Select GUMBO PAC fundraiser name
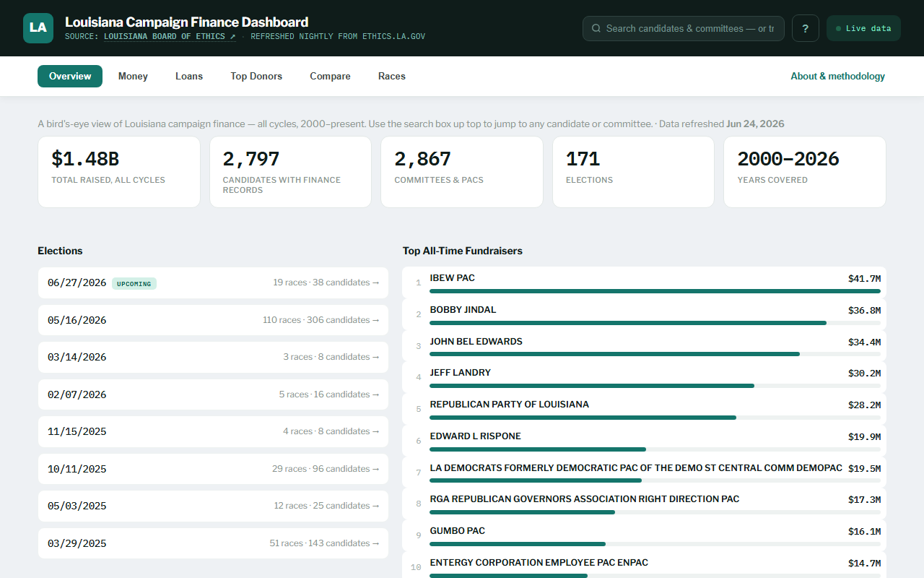The width and height of the screenshot is (924, 578). pos(458,531)
